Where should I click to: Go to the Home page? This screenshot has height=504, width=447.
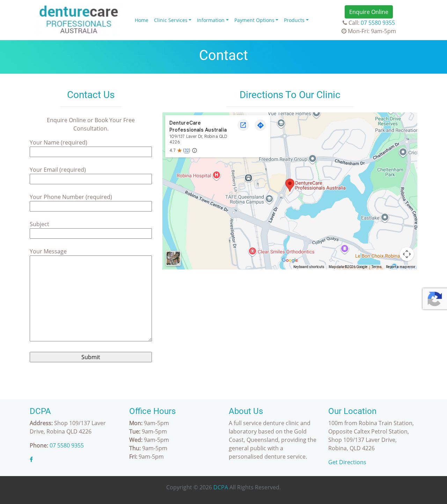coord(141,20)
